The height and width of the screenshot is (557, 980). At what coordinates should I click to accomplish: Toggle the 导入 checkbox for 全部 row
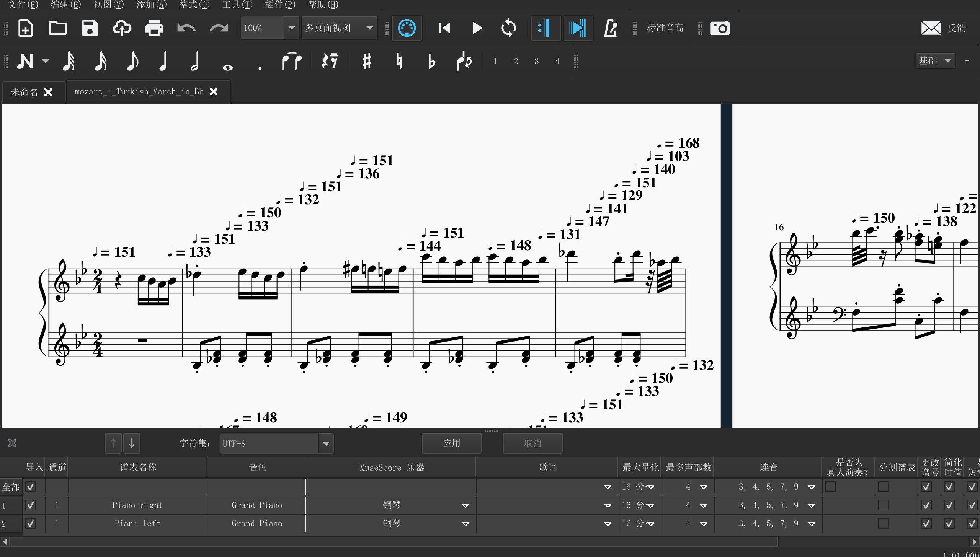pos(31,487)
